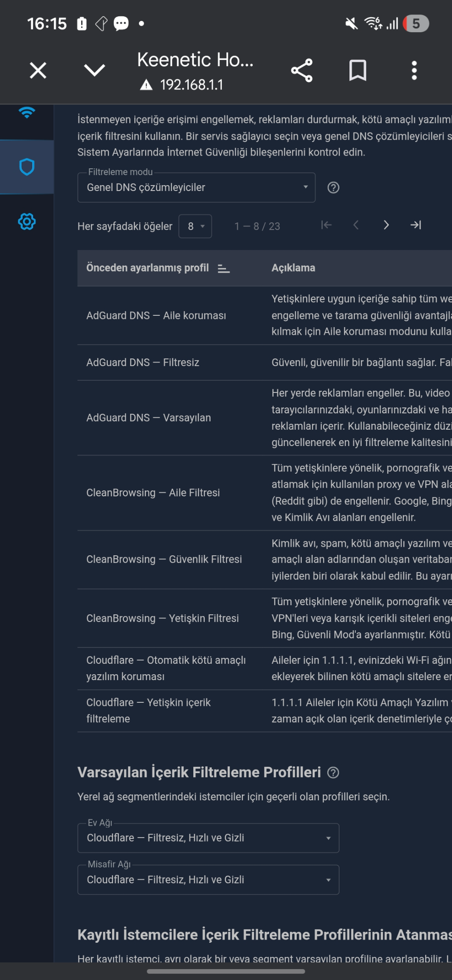Open the shield security sidebar section
The height and width of the screenshot is (980, 452).
tap(27, 167)
